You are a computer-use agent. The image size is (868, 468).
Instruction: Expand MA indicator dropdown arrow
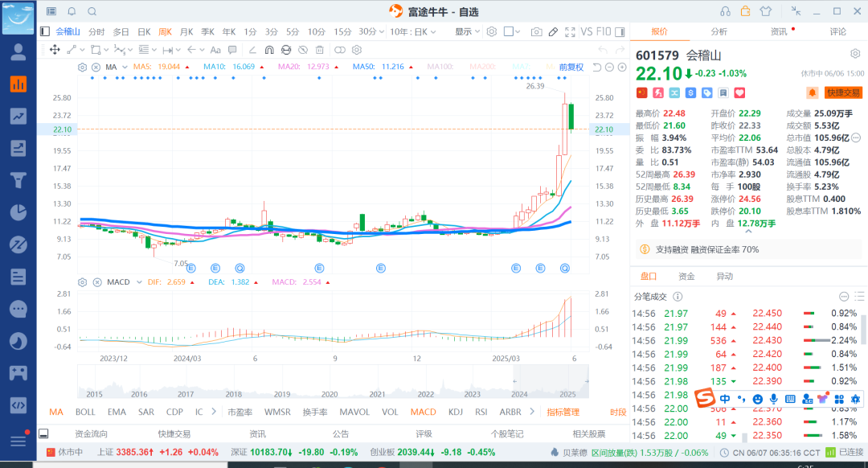(x=125, y=67)
